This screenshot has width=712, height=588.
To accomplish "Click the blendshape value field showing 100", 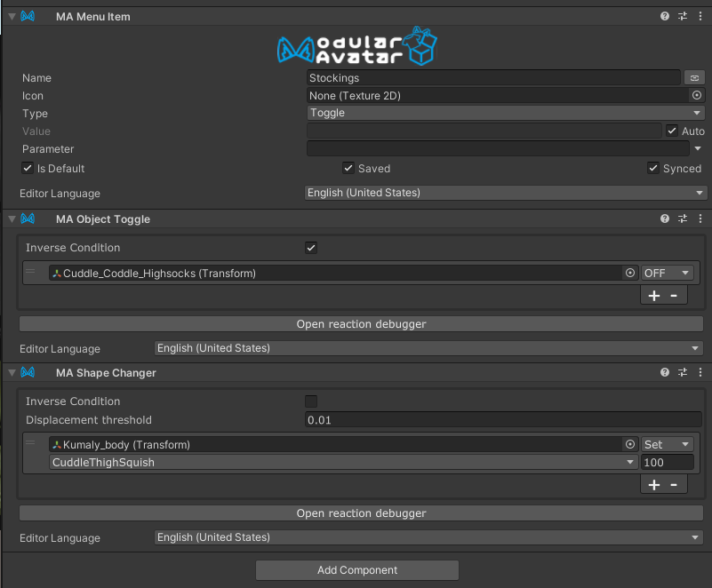I will [667, 463].
